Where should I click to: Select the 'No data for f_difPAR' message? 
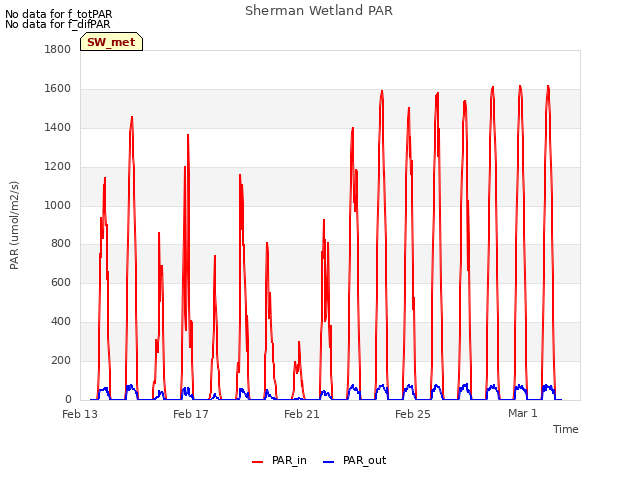pos(58,24)
